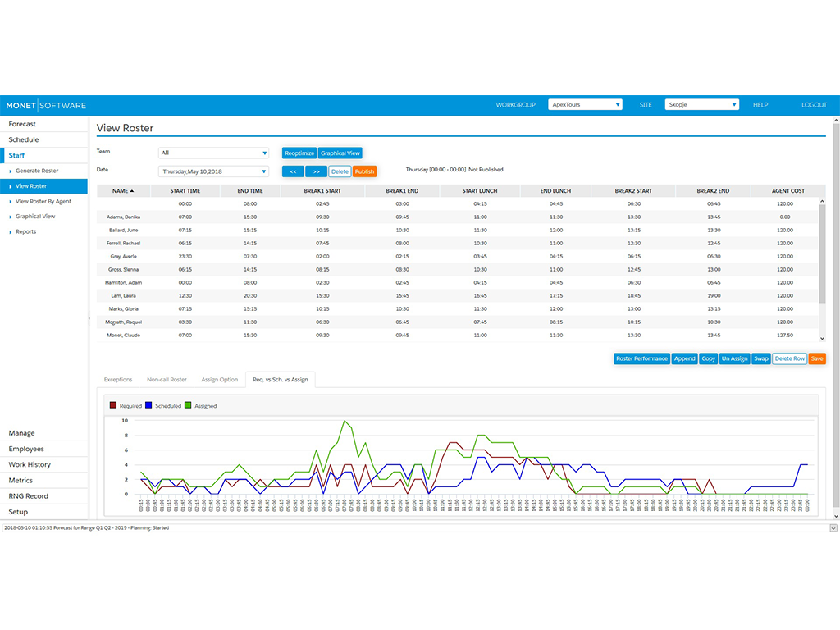Sort the roster by the NAME column
This screenshot has height=630, width=840.
[120, 190]
